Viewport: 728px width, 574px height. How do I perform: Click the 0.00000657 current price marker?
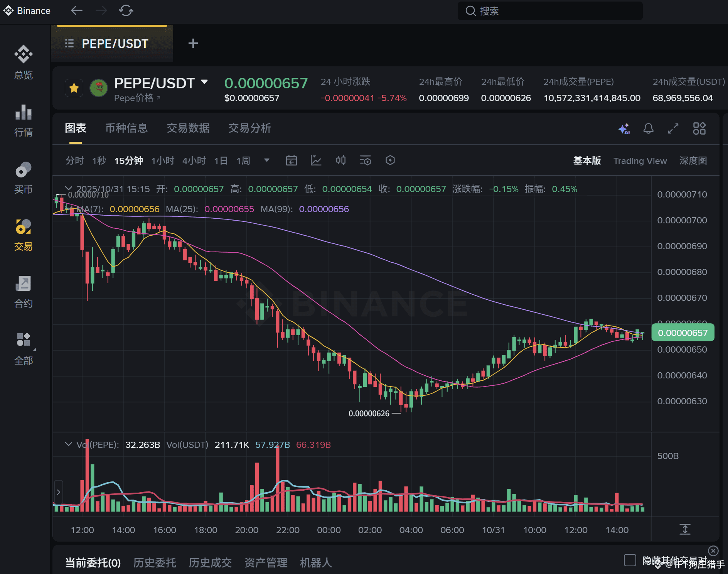click(682, 333)
